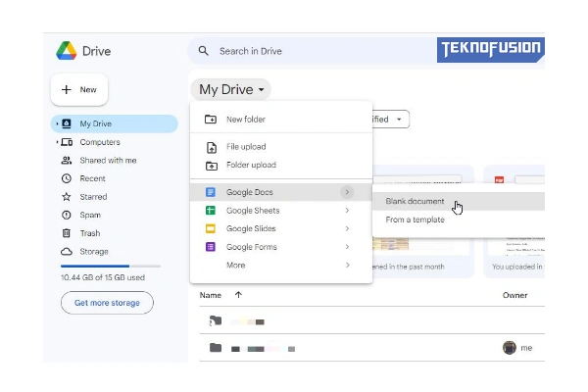Image resolution: width=588 pixels, height=392 pixels.
Task: Click the Recent clock icon
Action: 67,178
